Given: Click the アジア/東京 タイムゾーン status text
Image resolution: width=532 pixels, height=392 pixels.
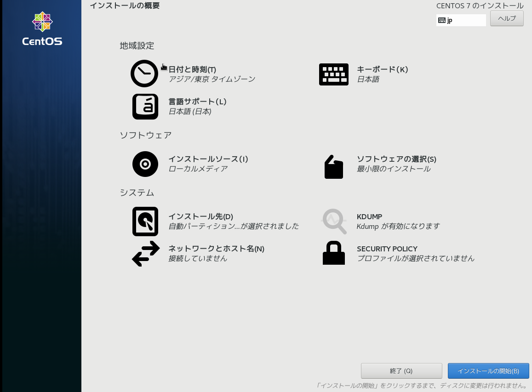Looking at the screenshot, I should [x=212, y=79].
